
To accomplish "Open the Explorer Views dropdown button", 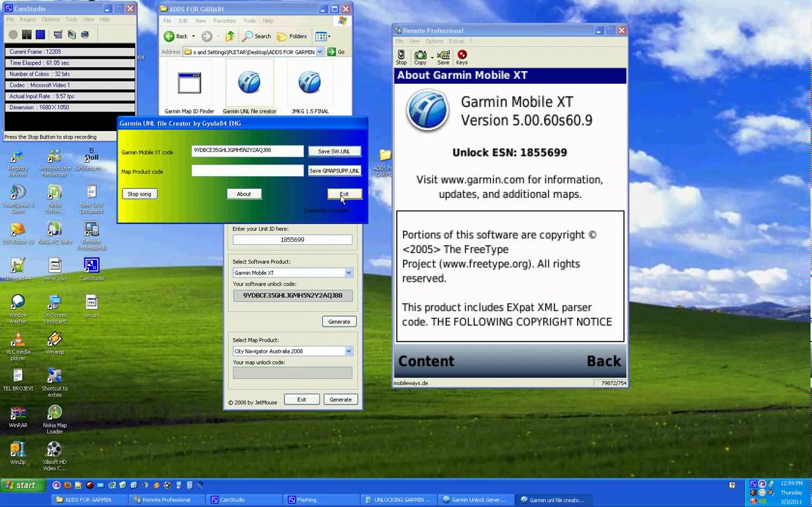I will (323, 37).
